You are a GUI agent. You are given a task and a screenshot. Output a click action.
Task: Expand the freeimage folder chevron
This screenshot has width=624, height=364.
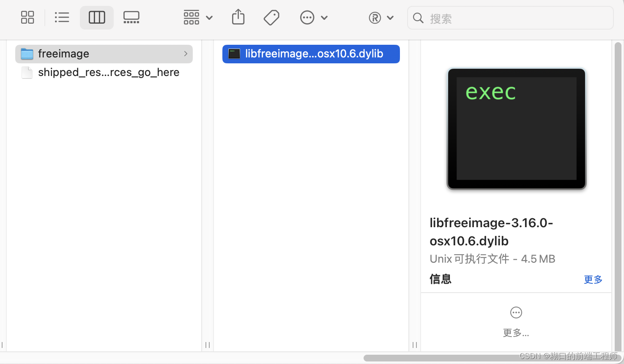186,54
